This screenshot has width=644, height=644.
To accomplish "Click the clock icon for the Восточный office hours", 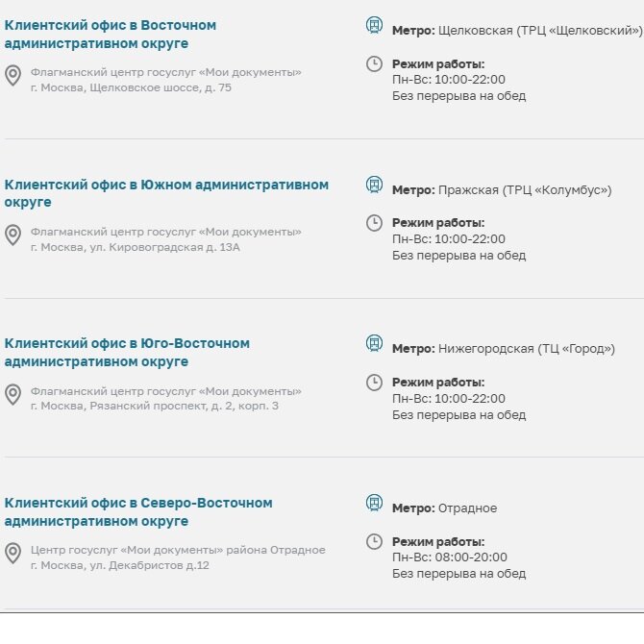I will point(374,63).
